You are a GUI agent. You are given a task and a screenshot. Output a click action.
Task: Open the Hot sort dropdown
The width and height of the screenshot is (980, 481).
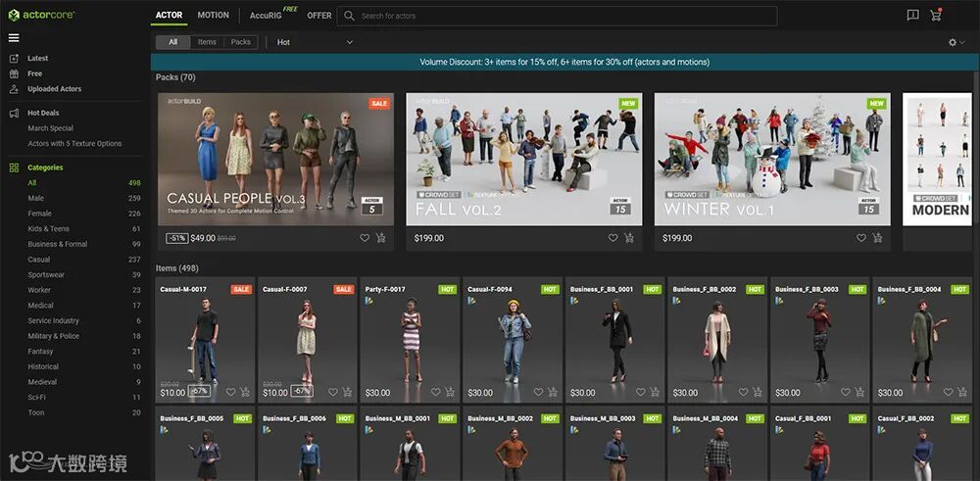coord(315,42)
